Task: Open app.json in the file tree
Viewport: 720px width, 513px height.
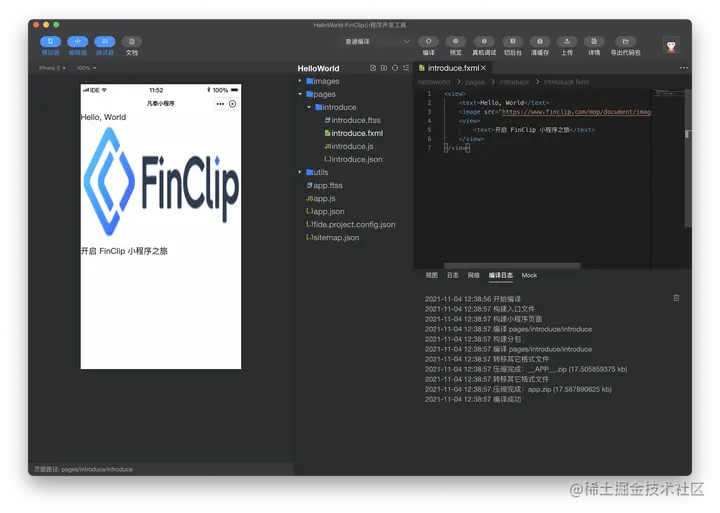Action: (x=326, y=211)
